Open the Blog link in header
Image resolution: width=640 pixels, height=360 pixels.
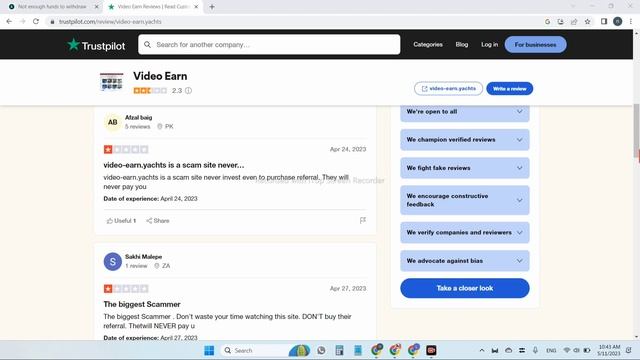tap(462, 44)
